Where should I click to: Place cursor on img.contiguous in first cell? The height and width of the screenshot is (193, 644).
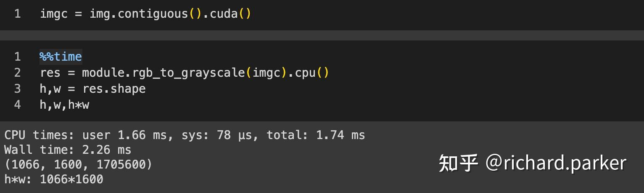[138, 14]
